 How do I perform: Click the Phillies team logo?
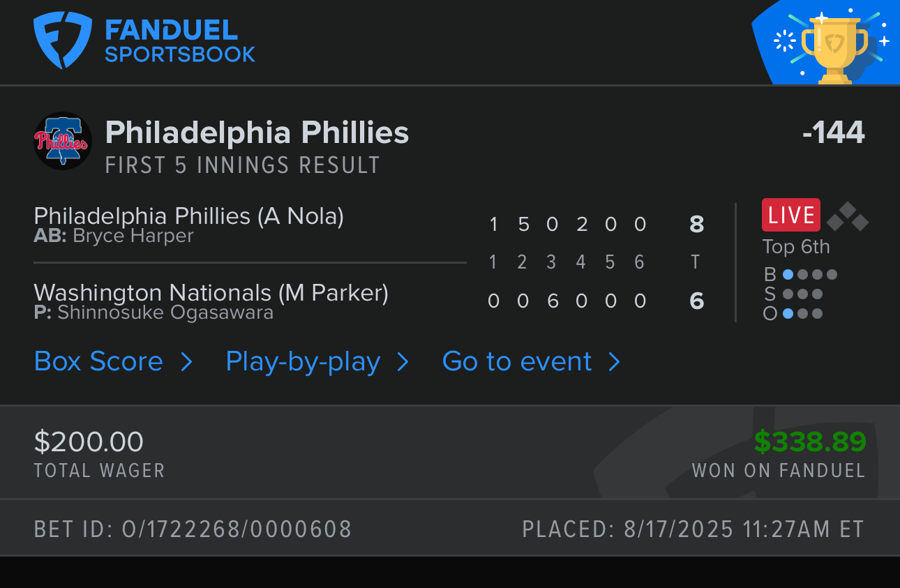pos(63,141)
